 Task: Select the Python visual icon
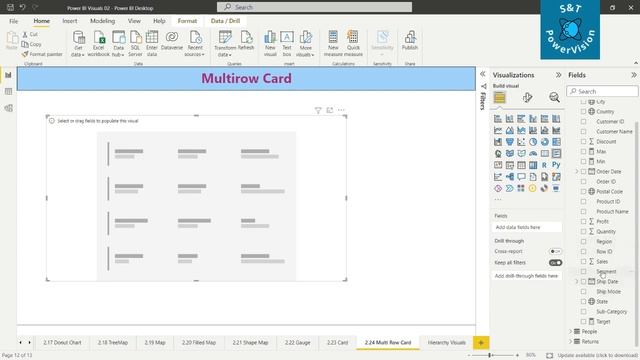point(556,165)
